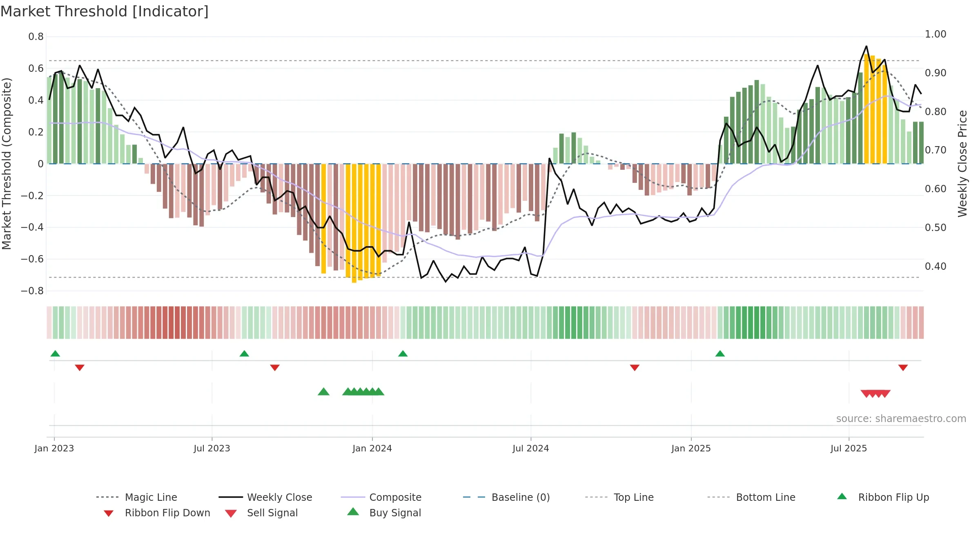Click the ribbon flip down marker after Jul 2025

903,368
